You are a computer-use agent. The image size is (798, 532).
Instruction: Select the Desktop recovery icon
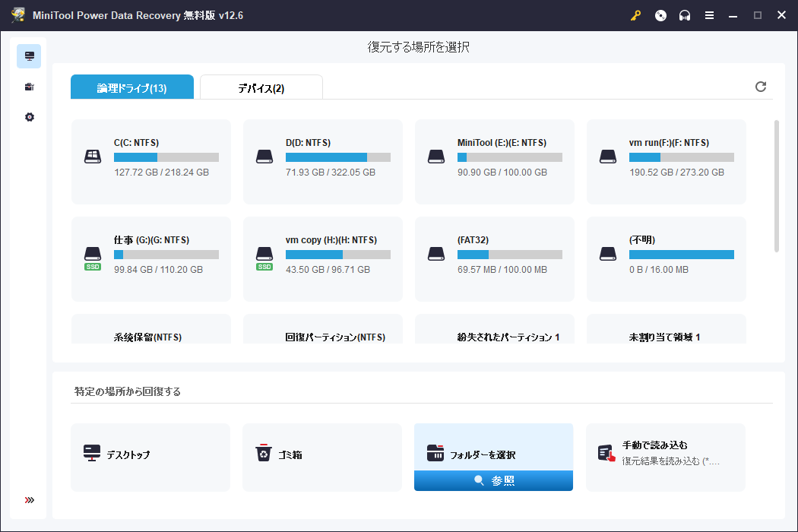click(x=150, y=456)
